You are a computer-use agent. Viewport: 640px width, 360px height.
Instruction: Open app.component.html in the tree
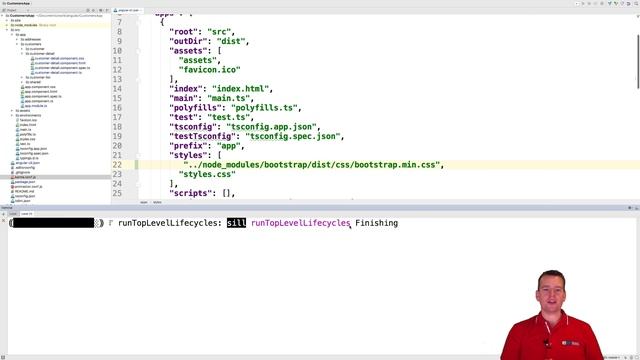[x=40, y=92]
